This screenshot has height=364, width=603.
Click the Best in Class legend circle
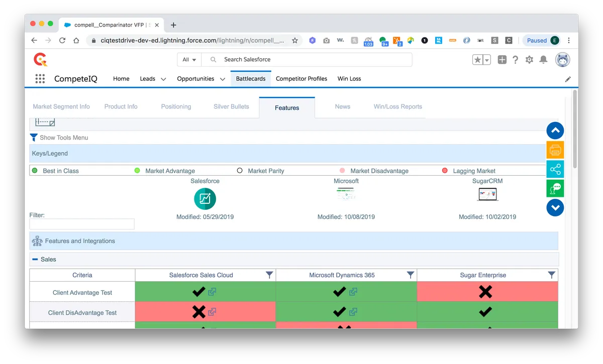point(35,171)
